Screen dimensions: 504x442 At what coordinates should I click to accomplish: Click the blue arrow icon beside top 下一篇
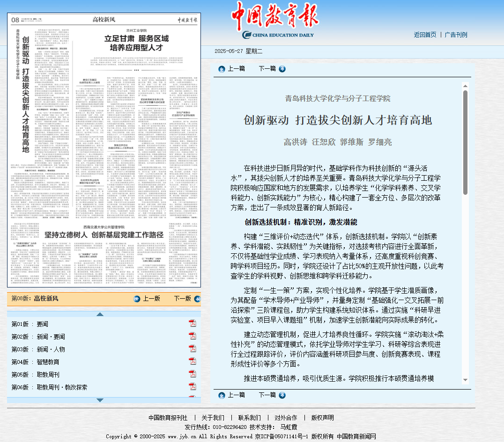tap(282, 69)
